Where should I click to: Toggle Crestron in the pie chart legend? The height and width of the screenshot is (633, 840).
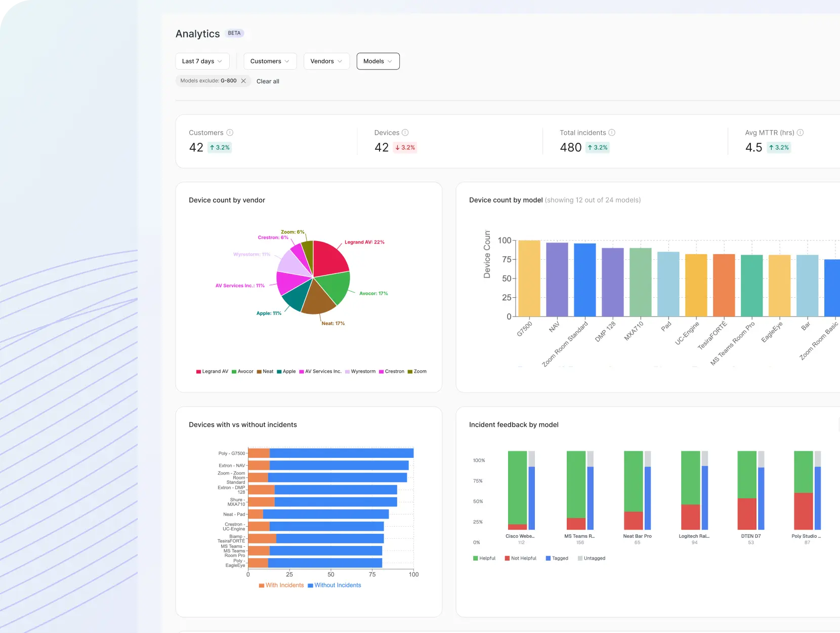point(392,372)
